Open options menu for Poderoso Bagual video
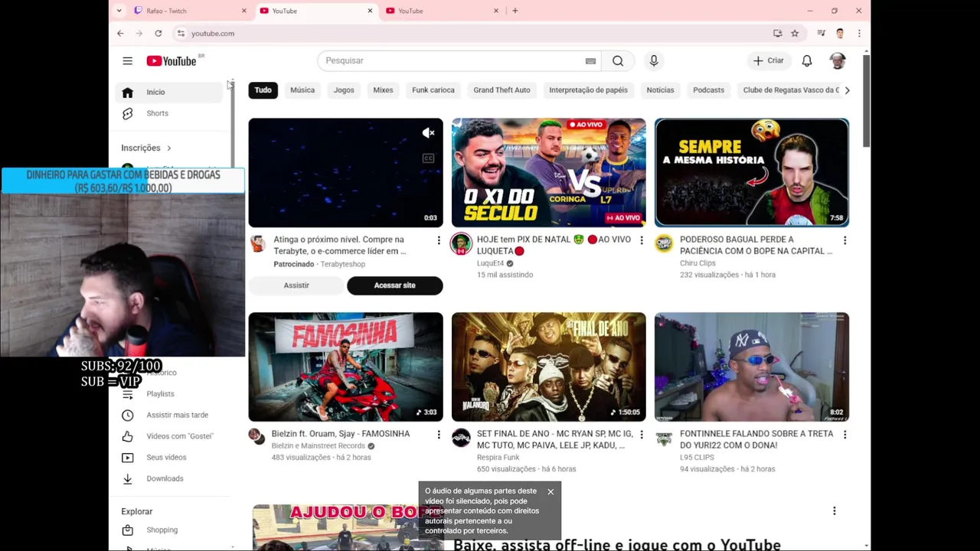Screen dimensions: 980x551 [844, 241]
